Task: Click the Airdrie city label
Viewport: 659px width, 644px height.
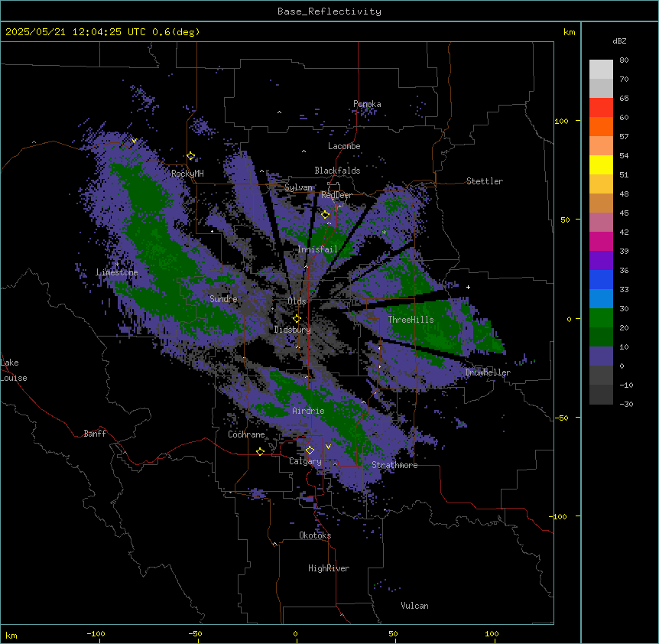Action: point(308,411)
